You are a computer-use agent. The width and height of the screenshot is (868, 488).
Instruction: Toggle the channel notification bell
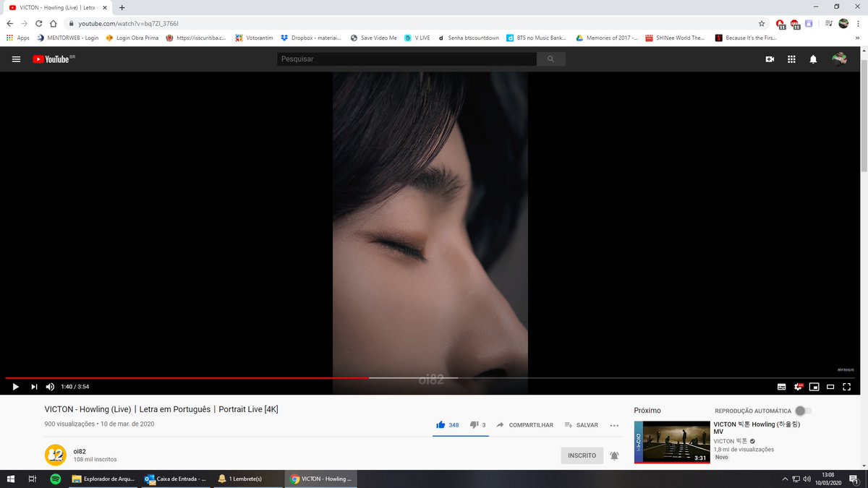(614, 455)
